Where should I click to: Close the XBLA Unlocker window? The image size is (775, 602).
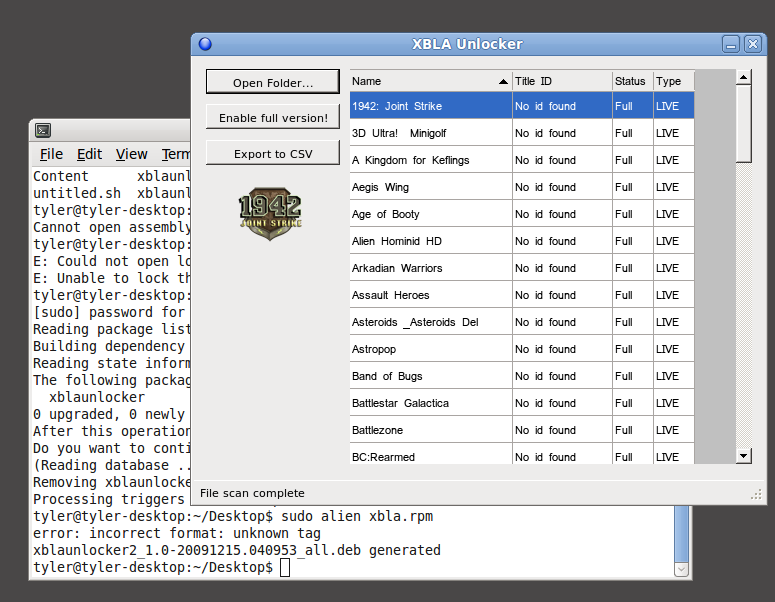coord(752,44)
